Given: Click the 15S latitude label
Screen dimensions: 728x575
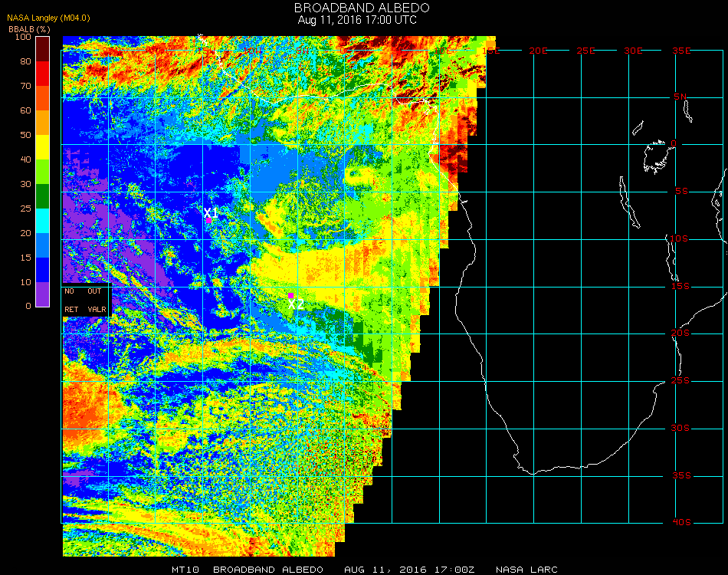Looking at the screenshot, I should click(x=680, y=286).
